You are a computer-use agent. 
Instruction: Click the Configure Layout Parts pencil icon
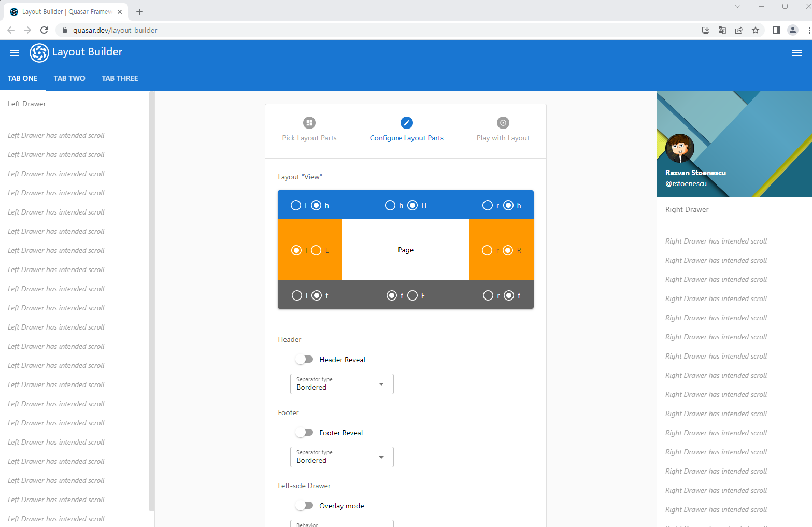pyautogui.click(x=407, y=123)
